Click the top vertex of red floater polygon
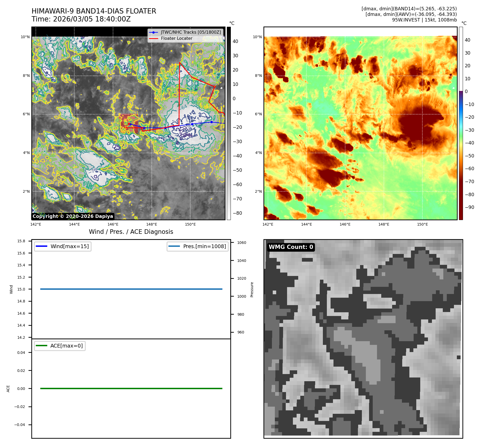The image size is (481, 448). tap(180, 63)
